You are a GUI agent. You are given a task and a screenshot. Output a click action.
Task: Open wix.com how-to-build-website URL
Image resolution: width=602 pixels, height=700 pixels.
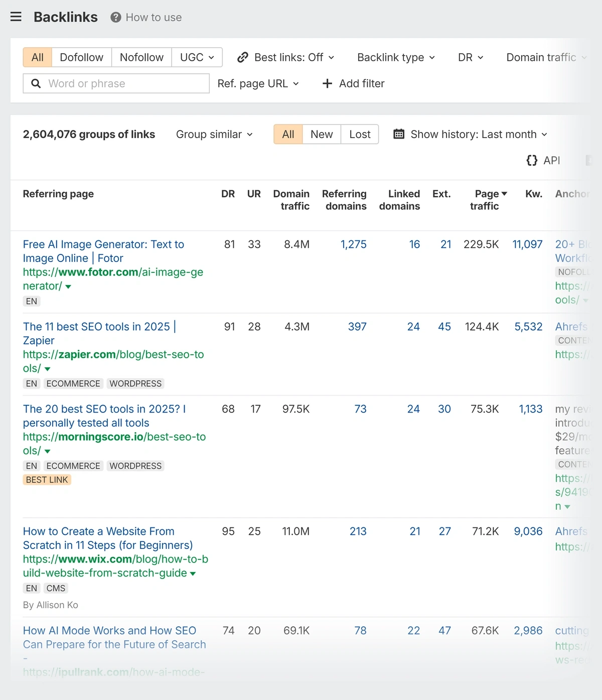(x=115, y=566)
